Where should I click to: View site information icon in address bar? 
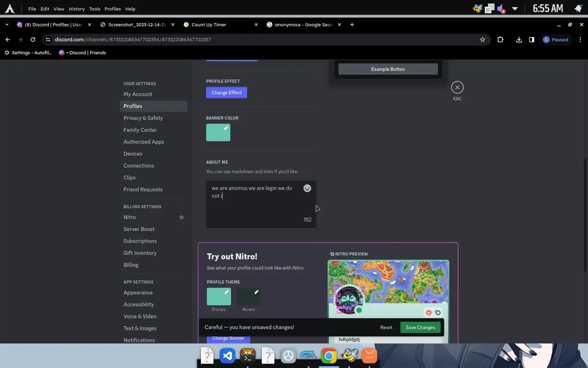(x=48, y=40)
